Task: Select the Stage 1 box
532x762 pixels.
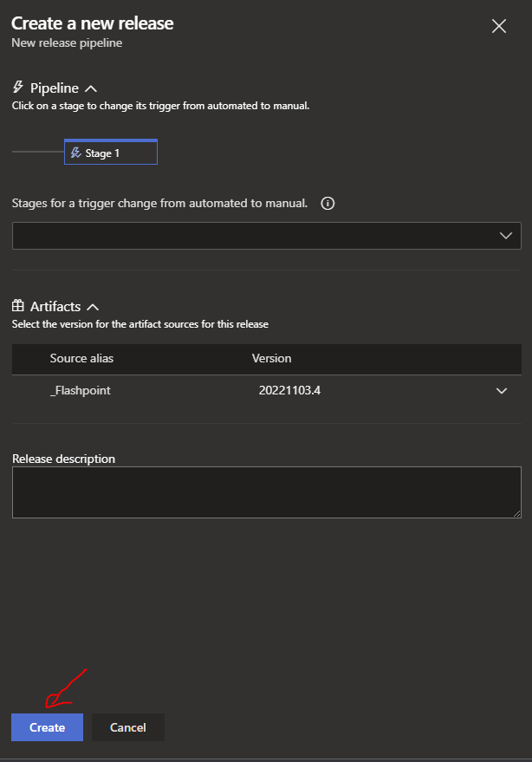Action: 111,152
